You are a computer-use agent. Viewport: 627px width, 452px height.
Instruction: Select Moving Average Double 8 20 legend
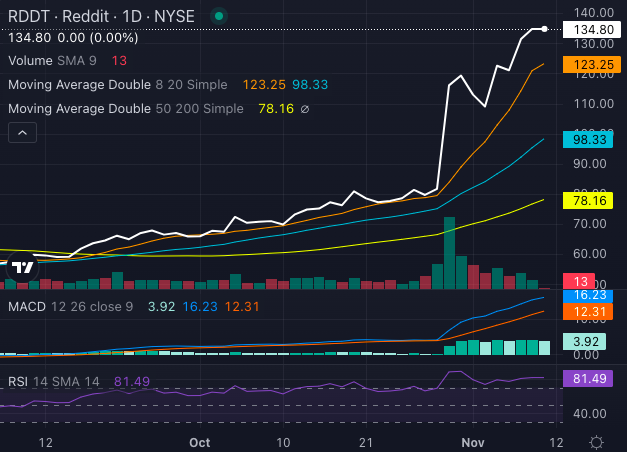tap(117, 85)
